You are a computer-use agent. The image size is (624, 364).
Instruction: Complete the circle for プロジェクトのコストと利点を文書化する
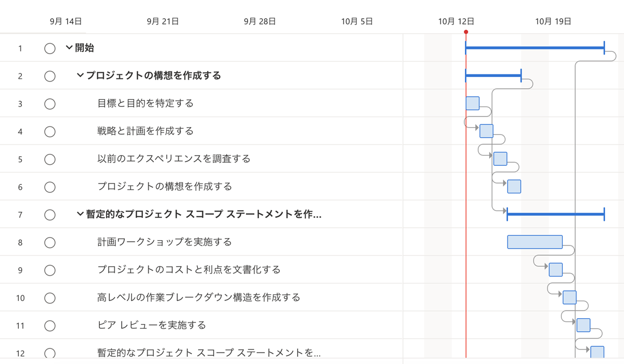tap(50, 270)
